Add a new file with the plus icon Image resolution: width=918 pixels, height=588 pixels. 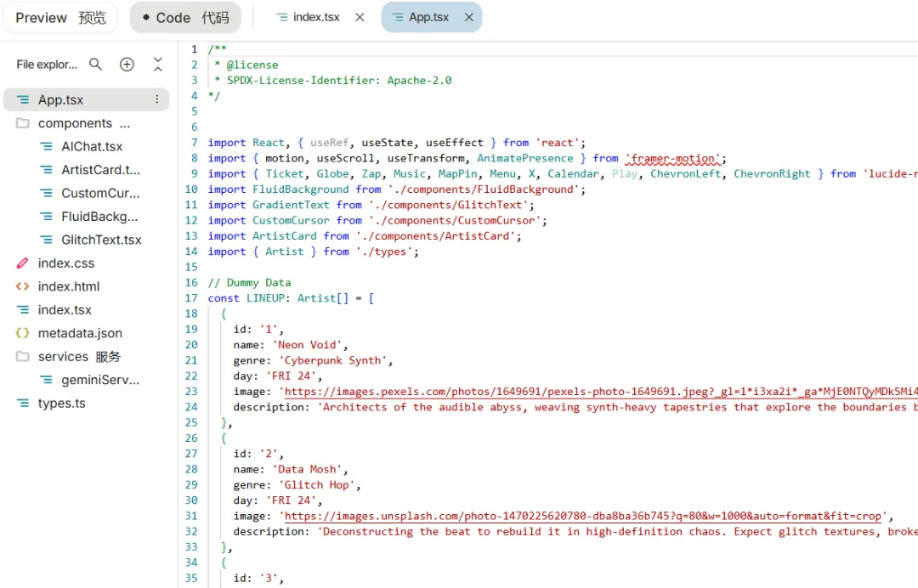127,65
